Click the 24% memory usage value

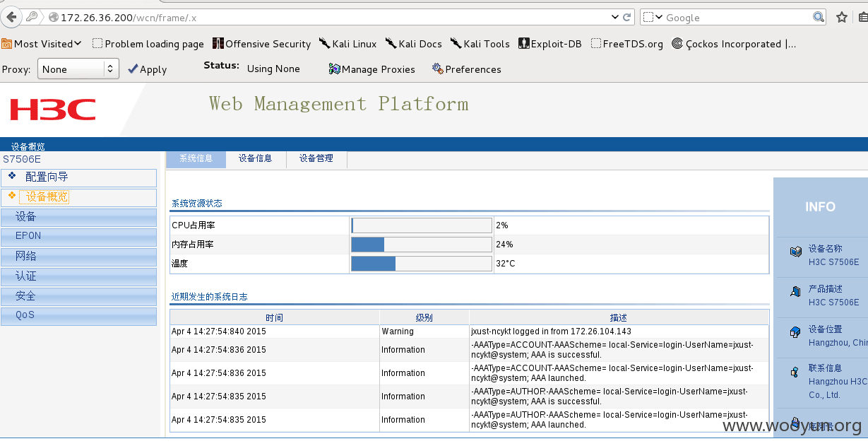point(504,245)
